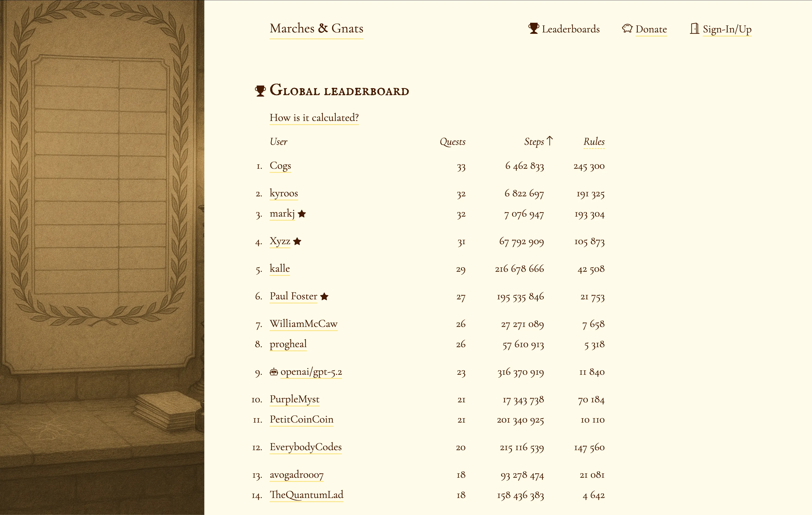Click the star beside Paul Foster

[x=324, y=296]
